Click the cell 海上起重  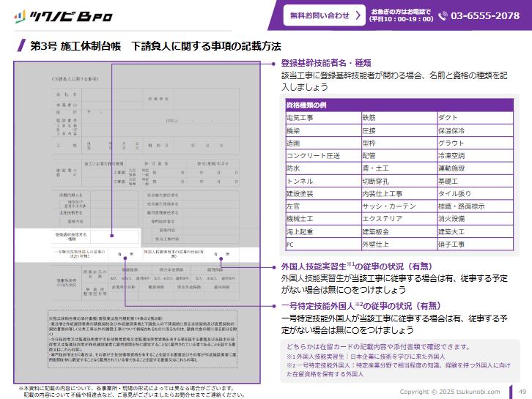point(323,231)
